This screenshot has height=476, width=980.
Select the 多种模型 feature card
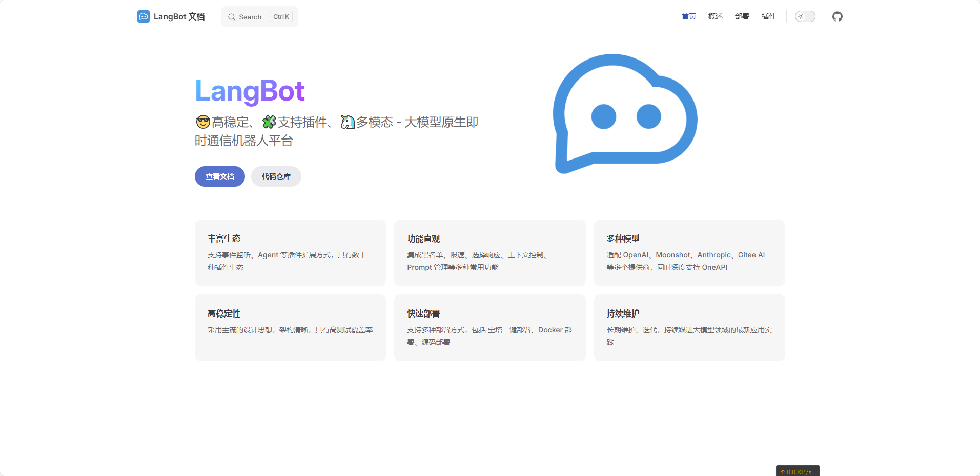tap(689, 253)
